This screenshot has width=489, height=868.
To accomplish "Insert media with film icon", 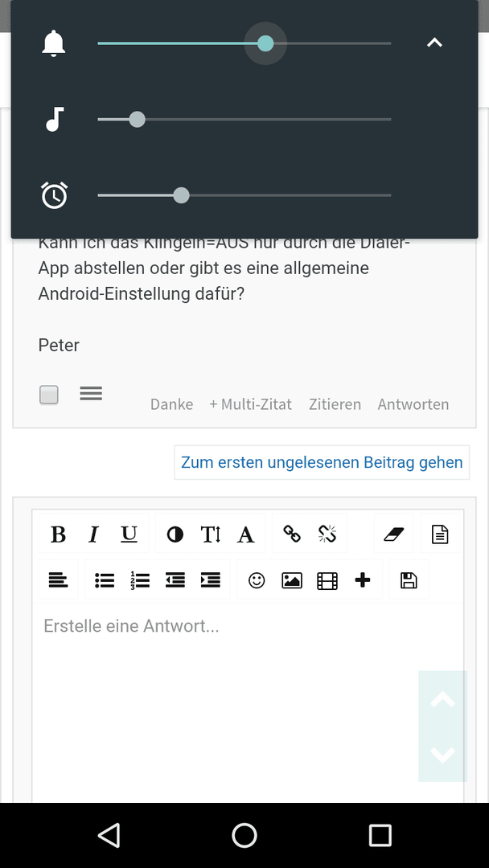I will click(327, 580).
